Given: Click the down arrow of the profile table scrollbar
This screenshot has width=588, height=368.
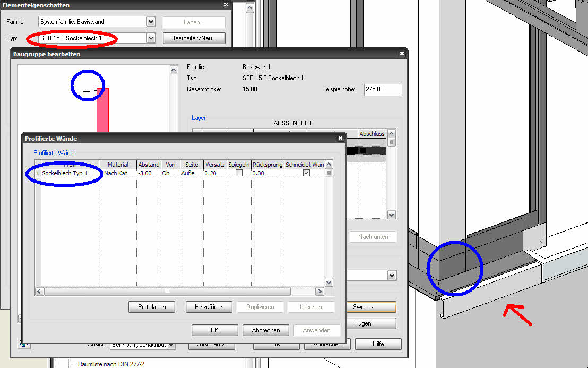Looking at the screenshot, I should [329, 282].
